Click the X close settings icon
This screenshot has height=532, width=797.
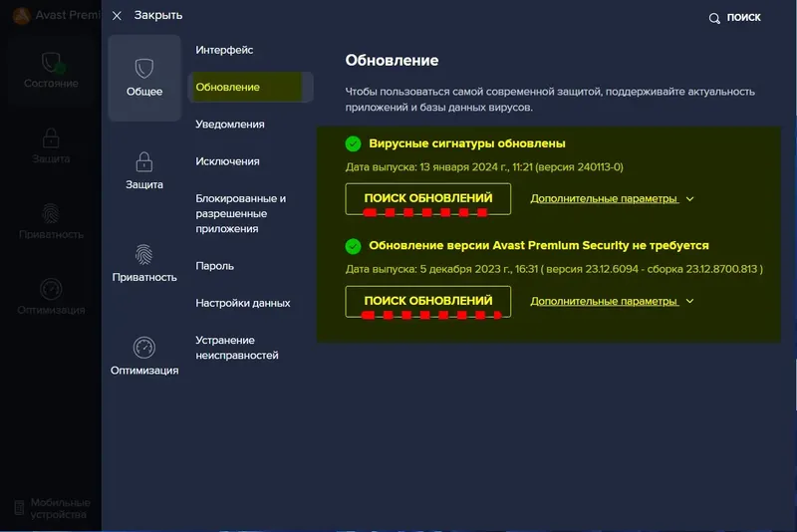point(117,16)
